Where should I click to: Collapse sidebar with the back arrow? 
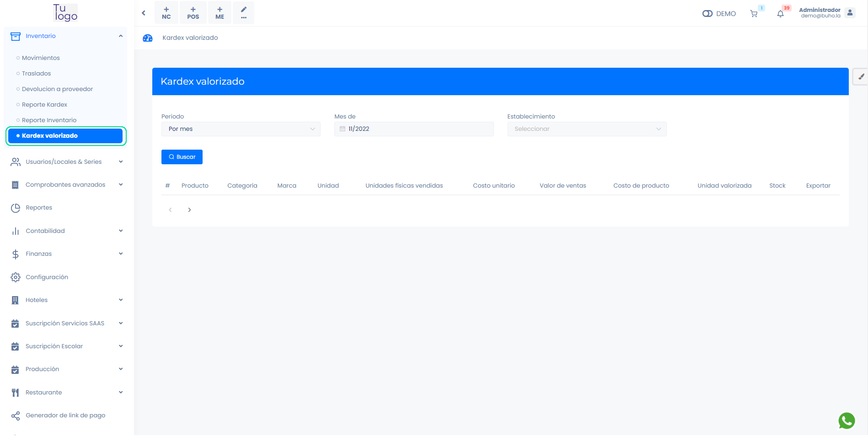click(144, 13)
